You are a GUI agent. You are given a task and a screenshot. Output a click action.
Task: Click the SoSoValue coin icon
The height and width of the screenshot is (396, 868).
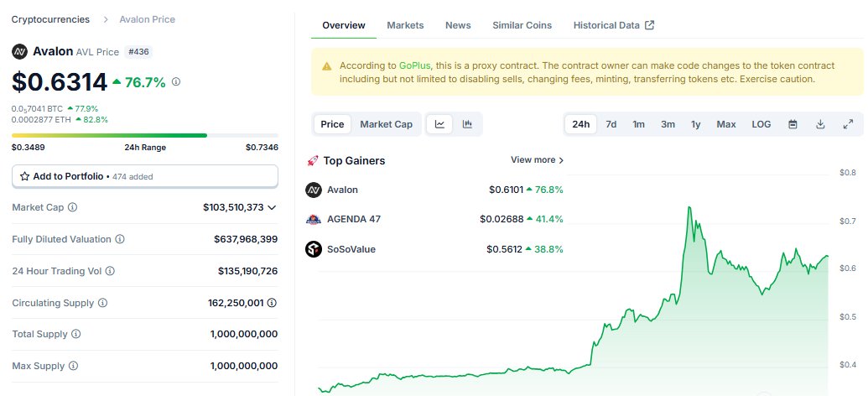314,249
